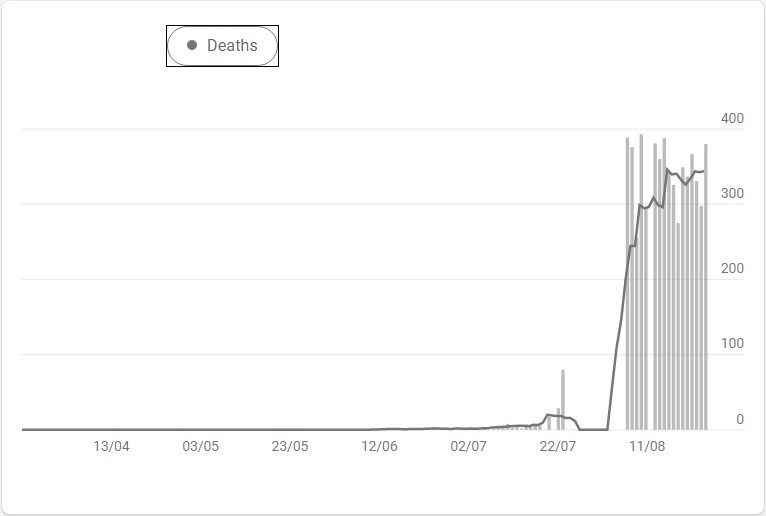Image resolution: width=766 pixels, height=516 pixels.
Task: Select the 11/08 date label
Action: pos(647,446)
